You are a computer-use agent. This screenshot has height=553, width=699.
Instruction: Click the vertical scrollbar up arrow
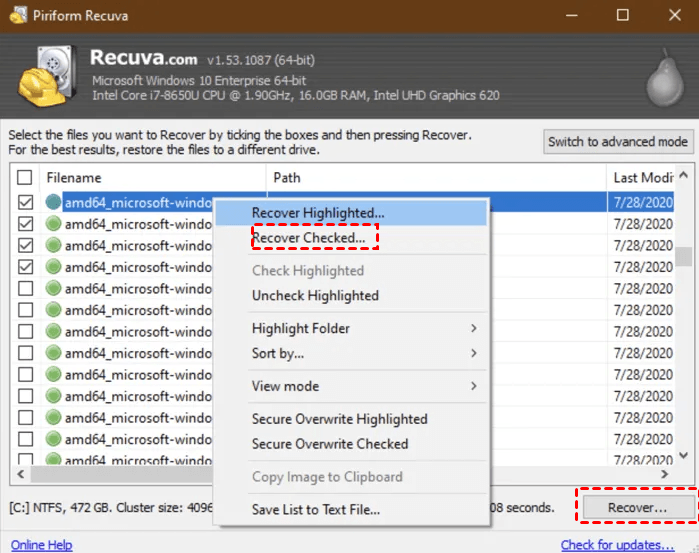pyautogui.click(x=683, y=175)
